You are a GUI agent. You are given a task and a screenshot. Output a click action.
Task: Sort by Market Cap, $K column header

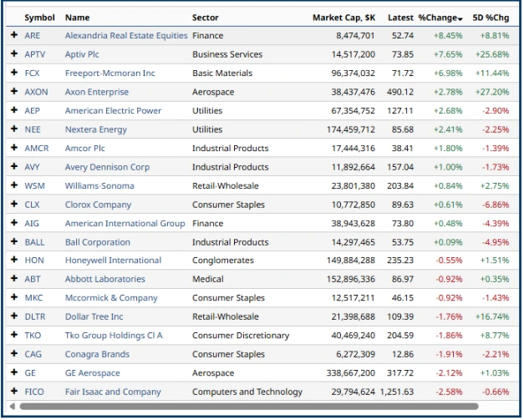click(x=343, y=18)
